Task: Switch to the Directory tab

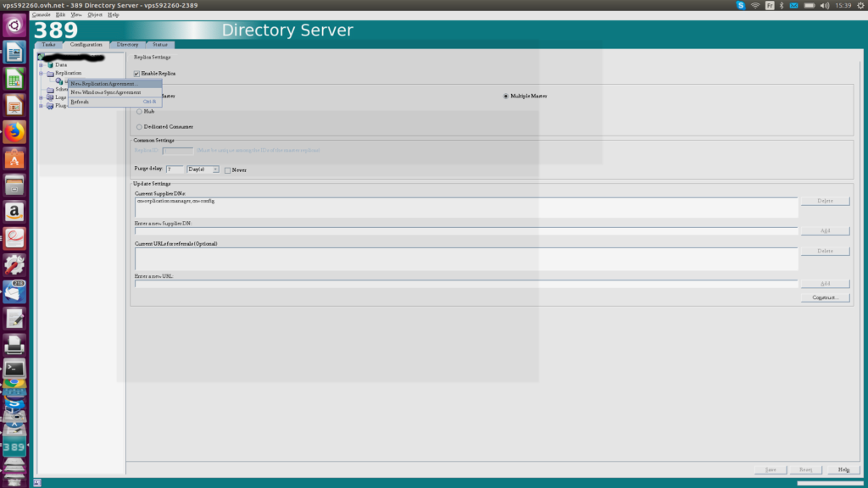Action: [127, 45]
